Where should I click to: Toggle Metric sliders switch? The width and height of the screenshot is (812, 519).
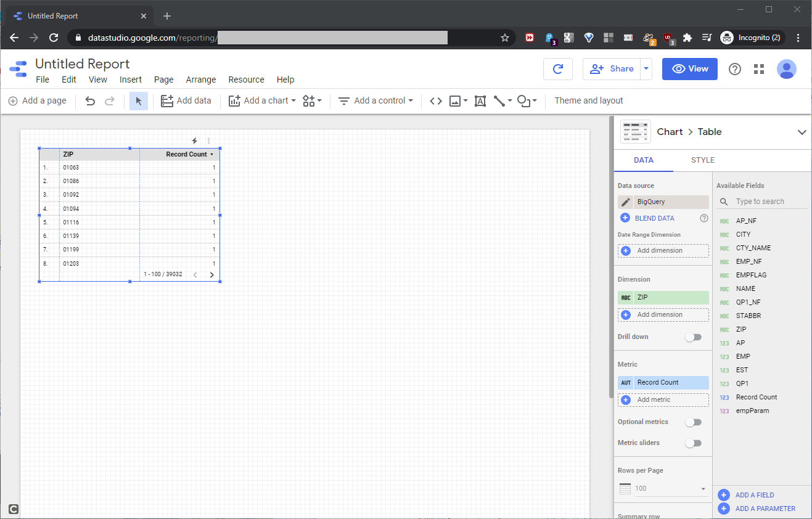point(694,443)
